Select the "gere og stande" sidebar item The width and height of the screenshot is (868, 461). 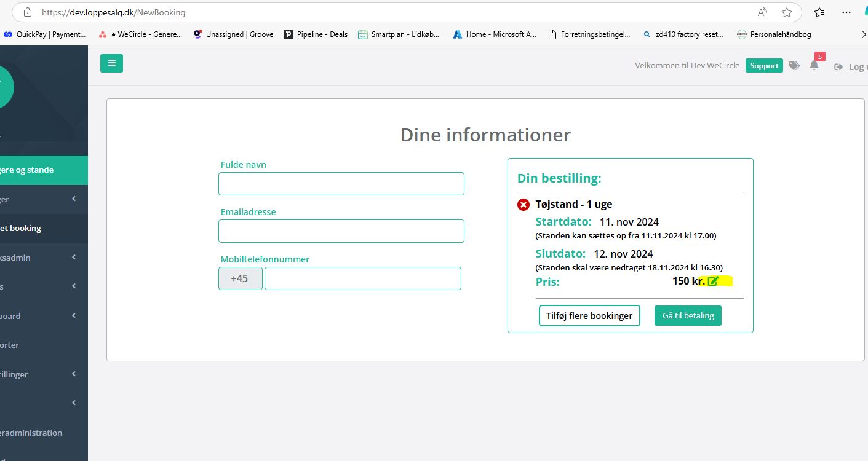pyautogui.click(x=44, y=170)
